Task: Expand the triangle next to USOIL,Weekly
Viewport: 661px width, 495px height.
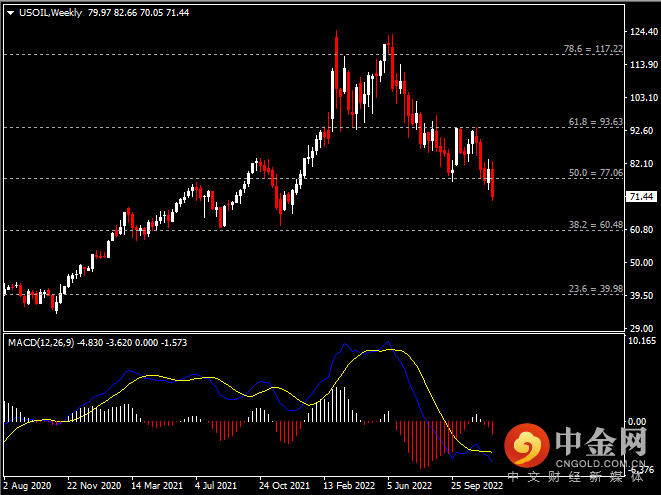Action: pyautogui.click(x=10, y=13)
